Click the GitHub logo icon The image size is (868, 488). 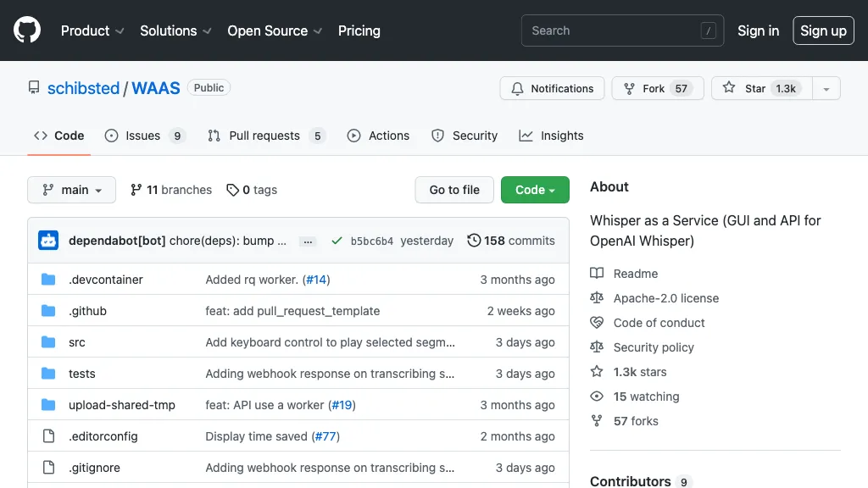pyautogui.click(x=27, y=30)
